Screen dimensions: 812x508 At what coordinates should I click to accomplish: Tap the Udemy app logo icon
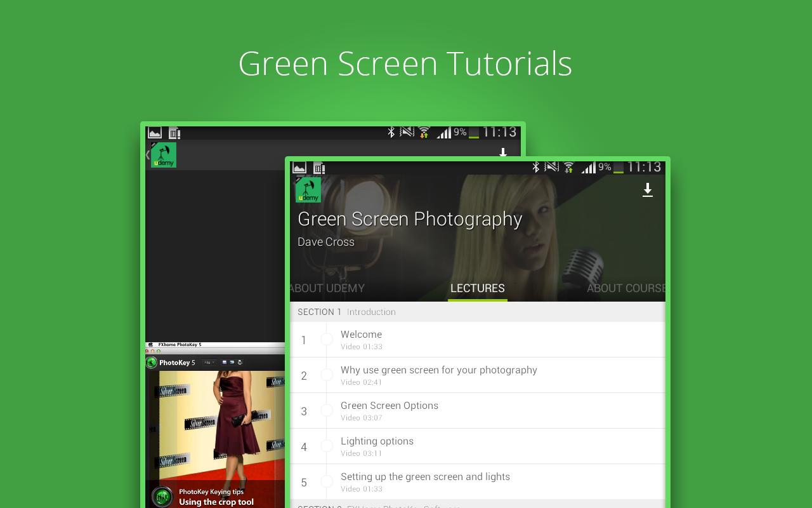pyautogui.click(x=308, y=189)
